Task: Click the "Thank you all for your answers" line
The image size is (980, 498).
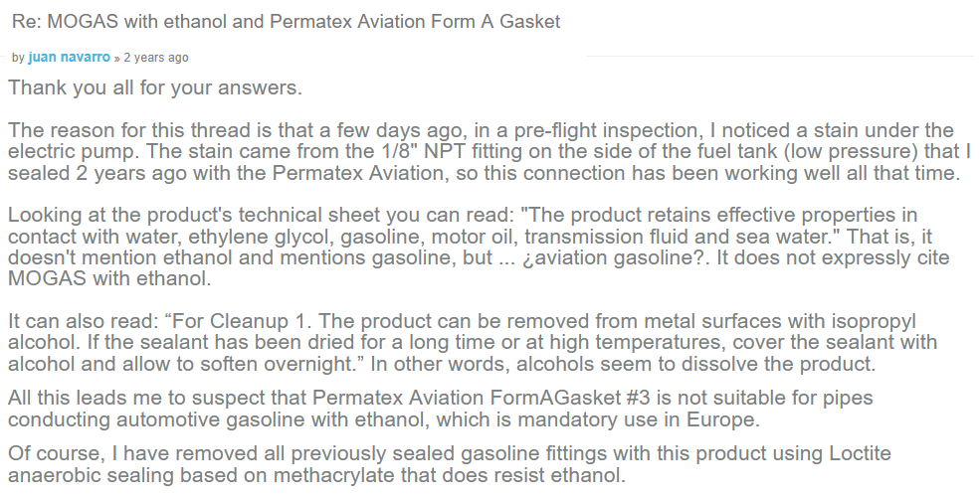Action: click(x=154, y=87)
